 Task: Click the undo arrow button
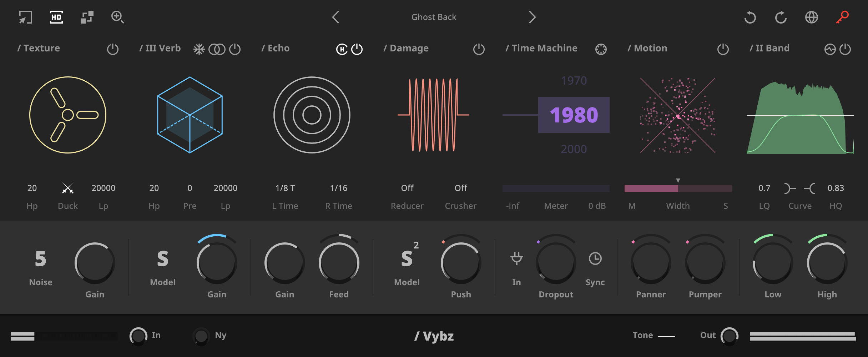pyautogui.click(x=750, y=17)
